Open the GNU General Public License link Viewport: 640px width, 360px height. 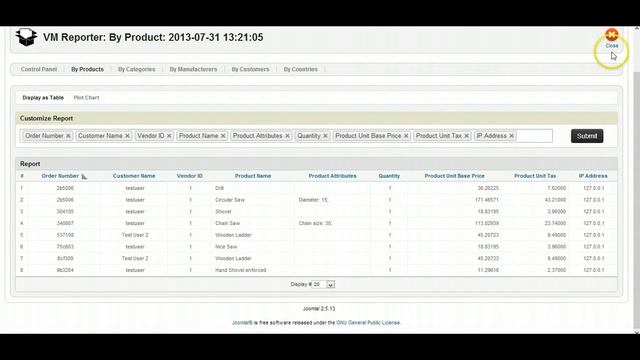[368, 323]
